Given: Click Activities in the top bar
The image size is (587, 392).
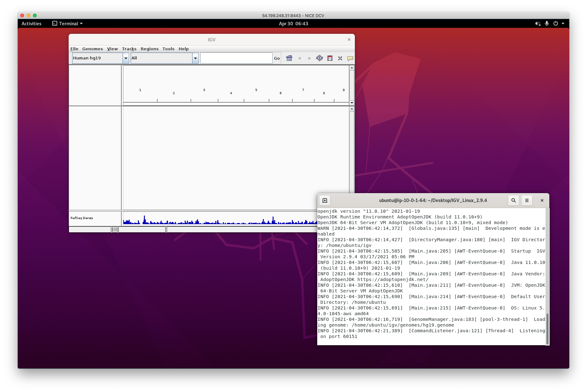Looking at the screenshot, I should point(31,23).
